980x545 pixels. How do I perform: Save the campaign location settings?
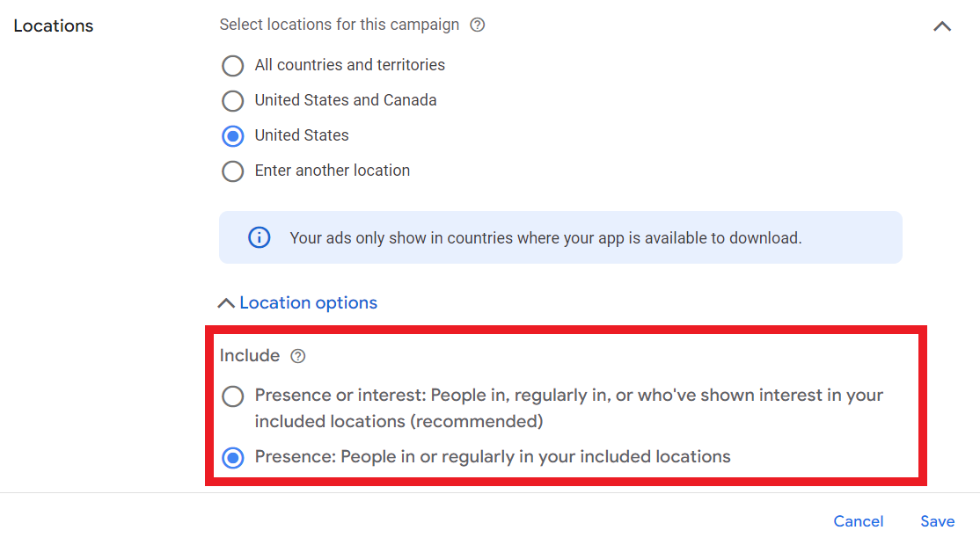937,521
